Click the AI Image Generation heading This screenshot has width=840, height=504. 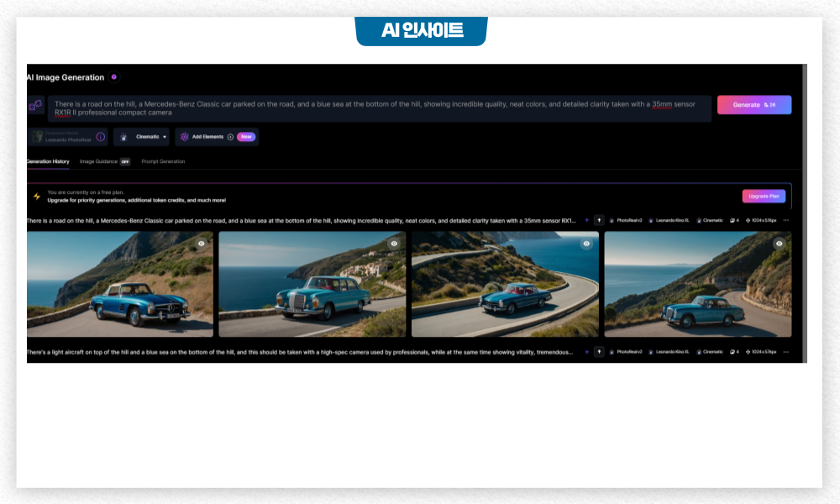(x=66, y=77)
